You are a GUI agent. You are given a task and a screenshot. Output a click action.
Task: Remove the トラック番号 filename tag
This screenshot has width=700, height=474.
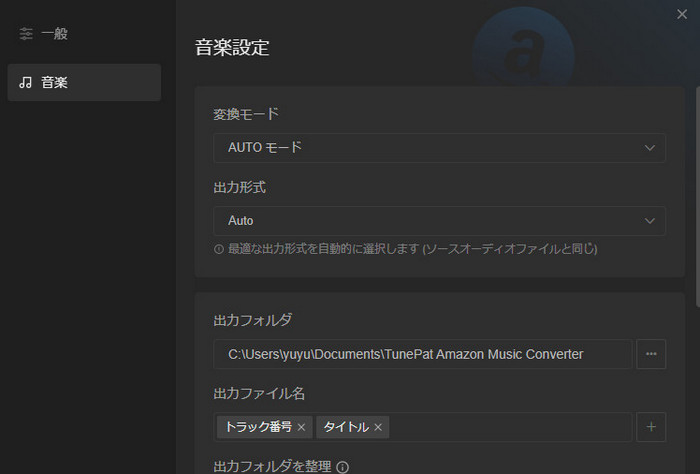click(301, 428)
